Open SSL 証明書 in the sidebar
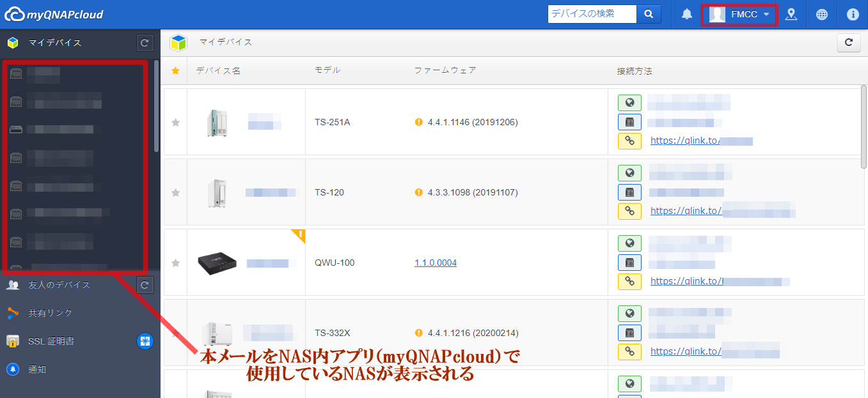Viewport: 868px width, 398px height. tap(51, 341)
